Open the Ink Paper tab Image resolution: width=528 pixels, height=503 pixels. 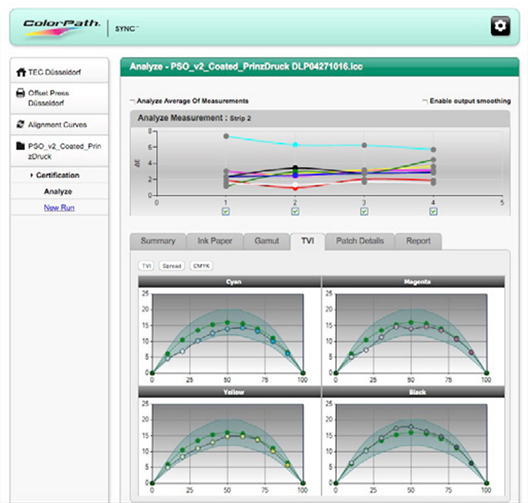(215, 241)
